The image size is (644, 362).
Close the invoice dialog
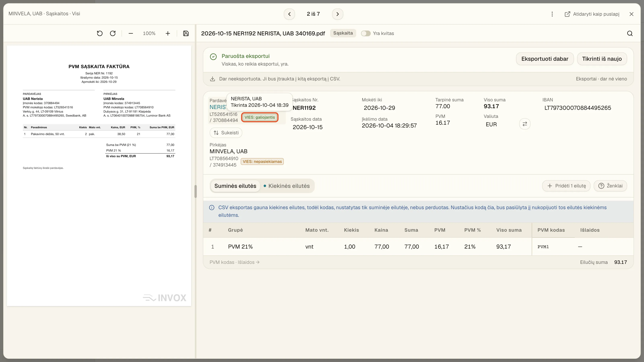[632, 14]
